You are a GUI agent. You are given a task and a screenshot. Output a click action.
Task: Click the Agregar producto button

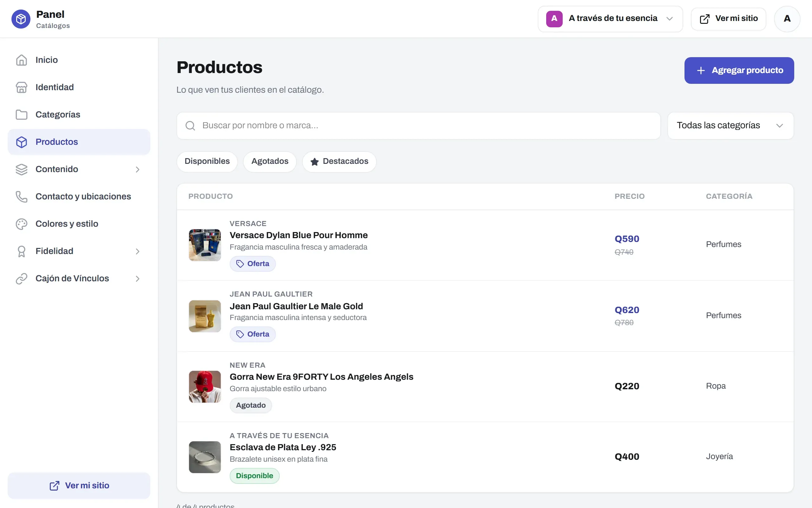739,70
